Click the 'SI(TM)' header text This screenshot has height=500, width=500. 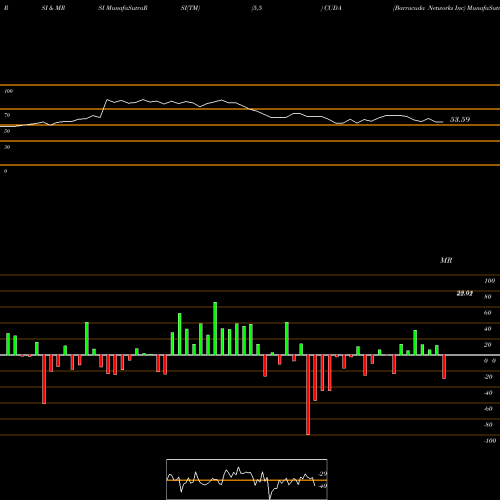coord(190,8)
